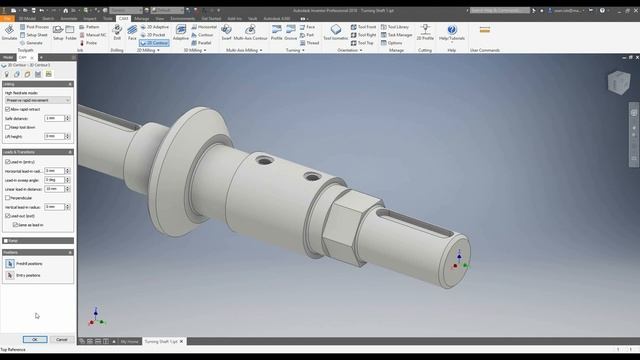Select 2D Adaptive milling
This screenshot has height=360, width=640.
point(155,27)
